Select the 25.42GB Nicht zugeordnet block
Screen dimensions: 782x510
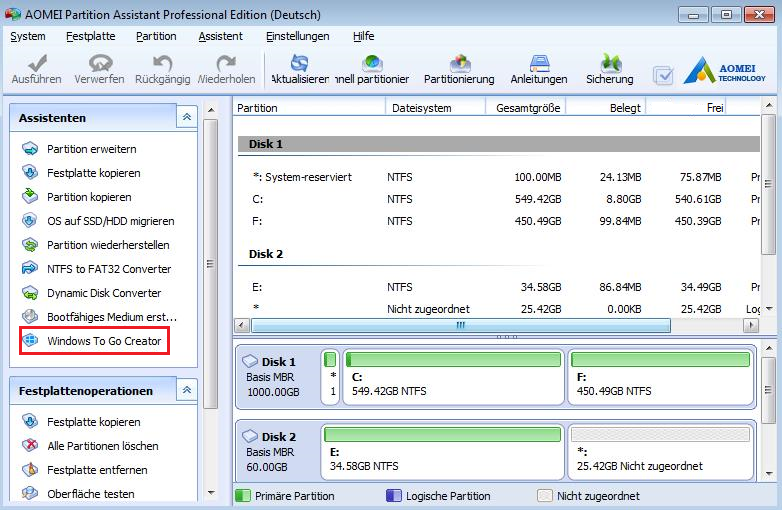coord(660,452)
